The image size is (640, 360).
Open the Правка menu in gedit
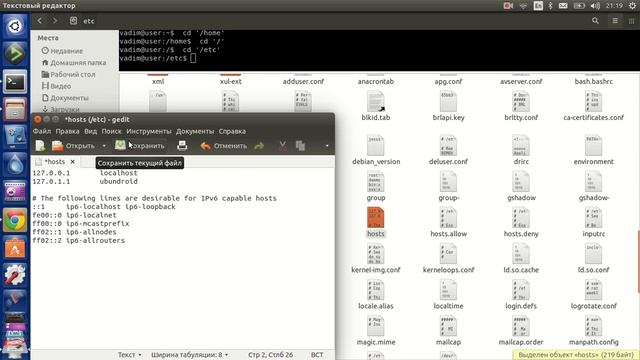coord(67,131)
